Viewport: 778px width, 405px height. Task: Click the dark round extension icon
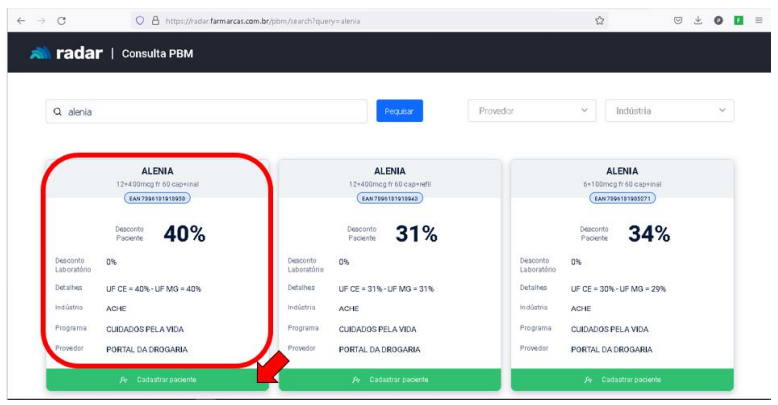tap(718, 20)
